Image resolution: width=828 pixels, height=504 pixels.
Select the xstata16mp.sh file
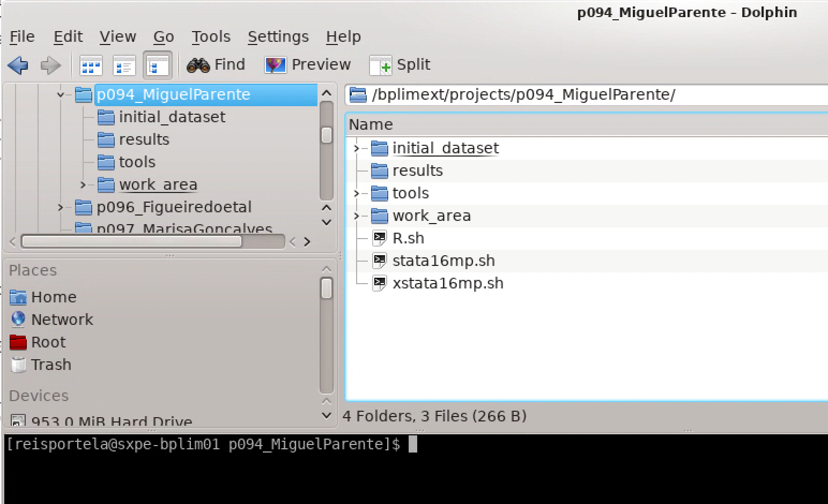pyautogui.click(x=447, y=283)
